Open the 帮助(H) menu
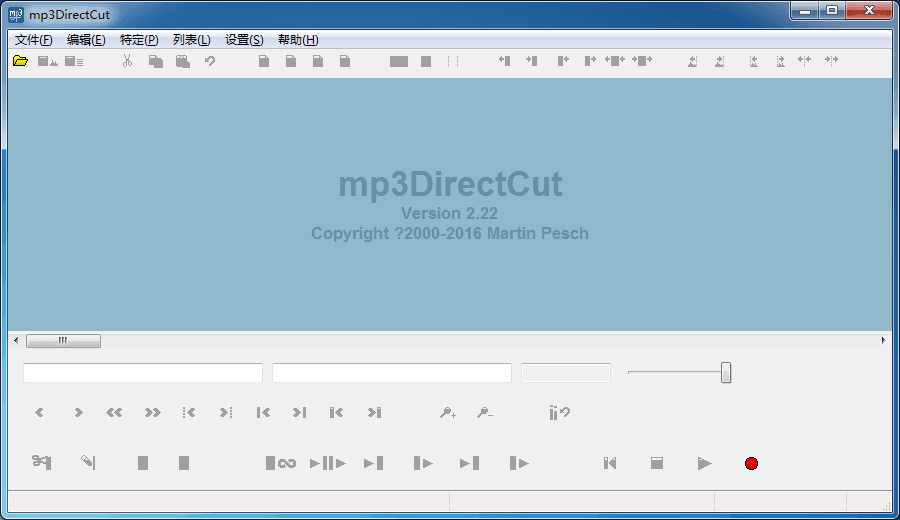Image resolution: width=900 pixels, height=520 pixels. pyautogui.click(x=298, y=40)
